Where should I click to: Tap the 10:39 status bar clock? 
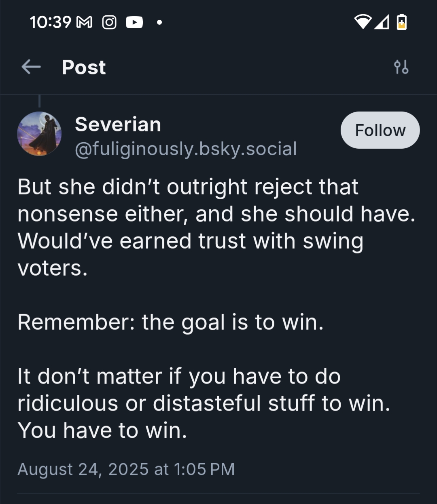pos(51,22)
